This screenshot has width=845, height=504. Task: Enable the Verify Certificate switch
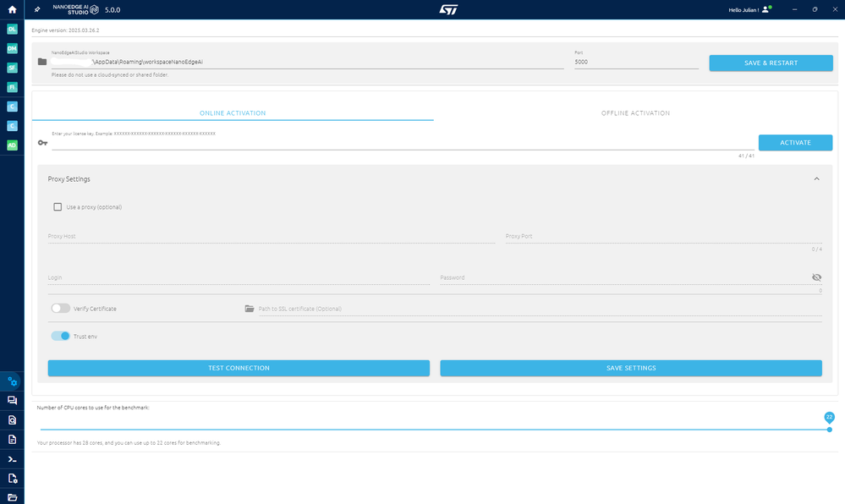coord(60,309)
